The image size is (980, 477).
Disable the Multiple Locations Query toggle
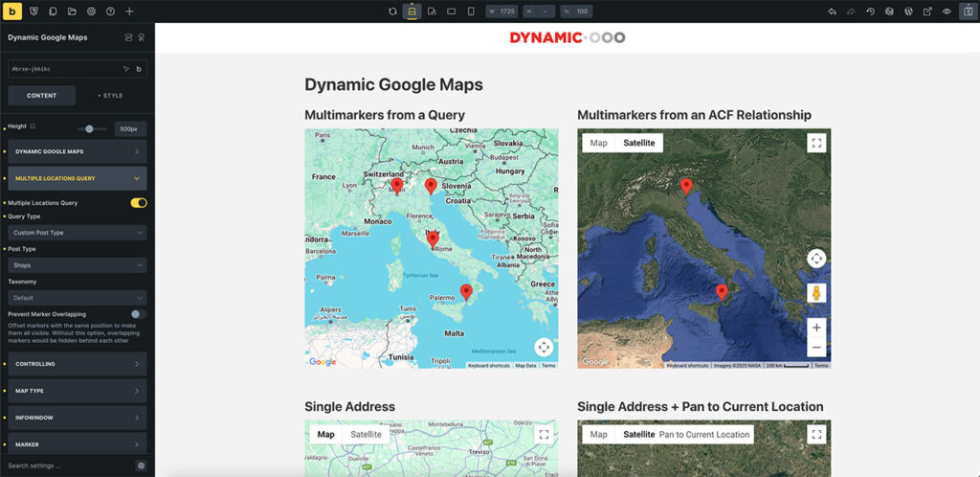(x=139, y=202)
